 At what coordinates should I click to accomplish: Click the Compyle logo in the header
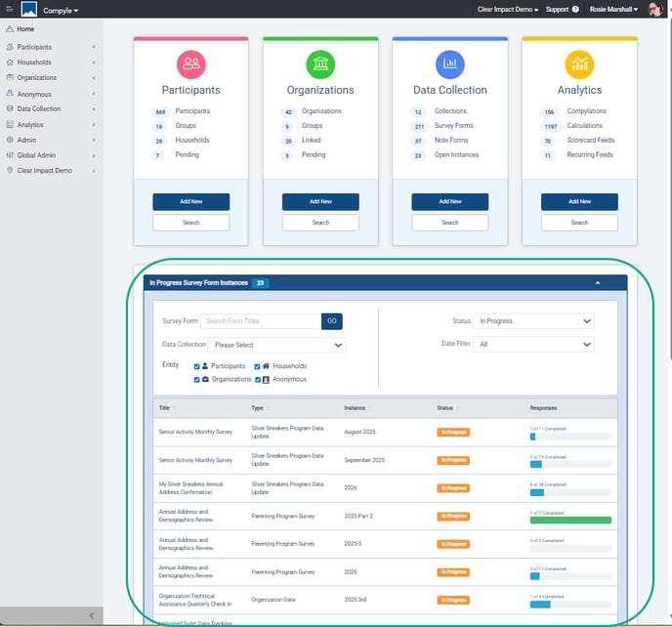coord(28,10)
